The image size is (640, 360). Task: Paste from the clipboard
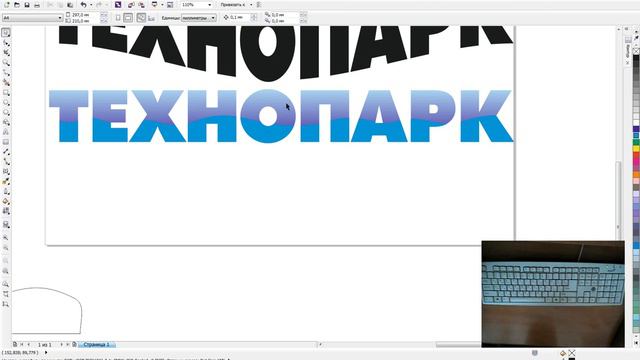(x=70, y=5)
